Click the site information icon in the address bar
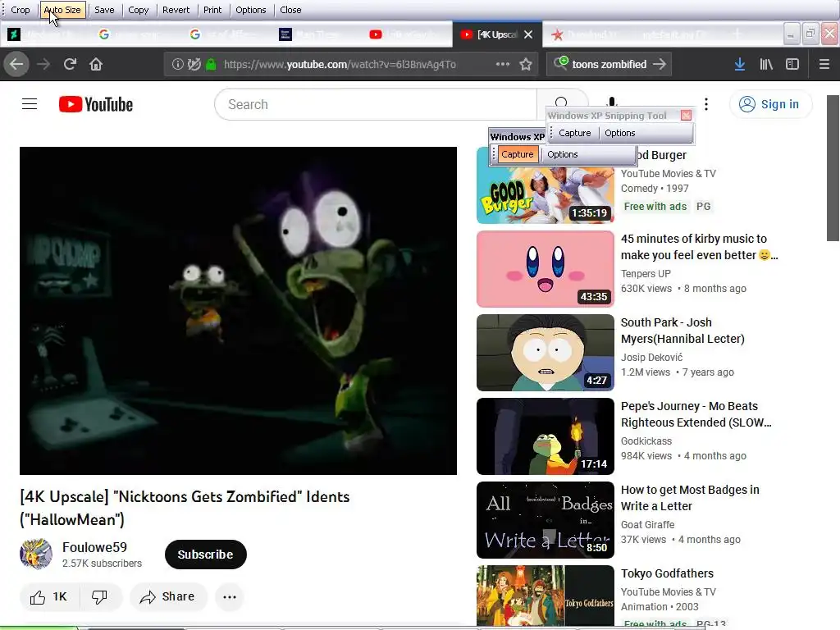The height and width of the screenshot is (630, 840). [177, 64]
